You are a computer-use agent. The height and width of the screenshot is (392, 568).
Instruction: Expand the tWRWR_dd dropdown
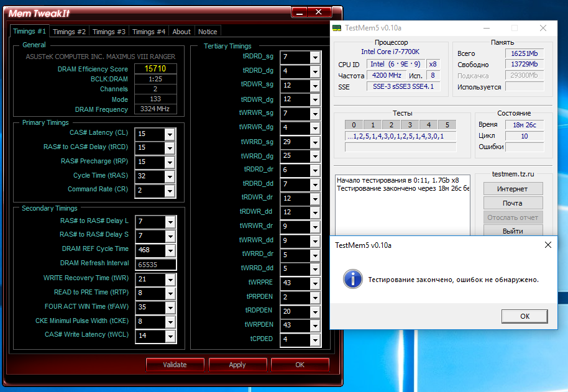[x=315, y=241]
